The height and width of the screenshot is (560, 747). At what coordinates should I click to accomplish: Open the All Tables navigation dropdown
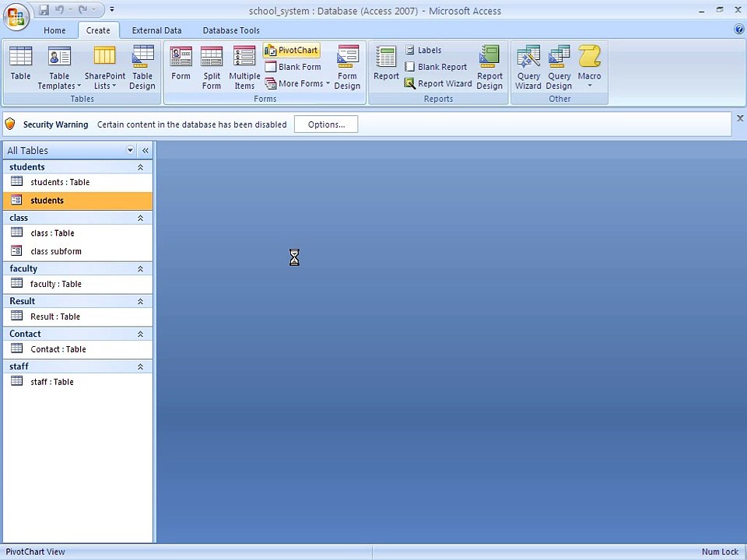tap(130, 150)
